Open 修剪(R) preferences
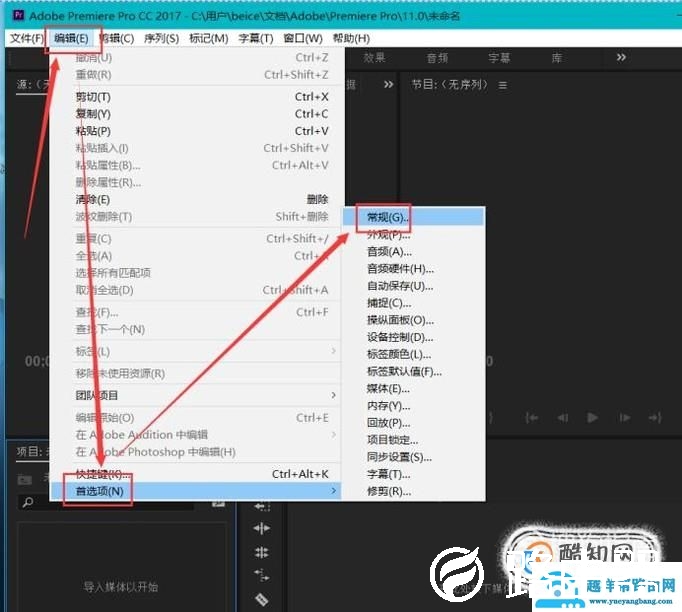The image size is (682, 612). coord(414,492)
